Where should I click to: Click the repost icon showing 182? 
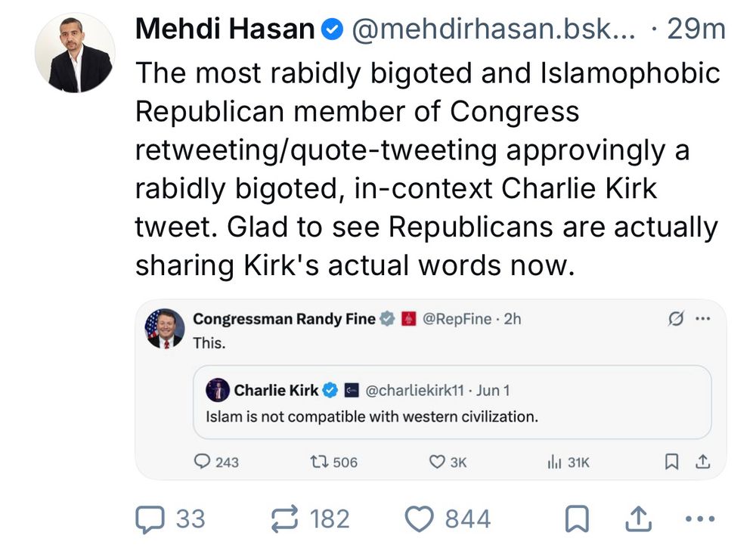coord(285,518)
